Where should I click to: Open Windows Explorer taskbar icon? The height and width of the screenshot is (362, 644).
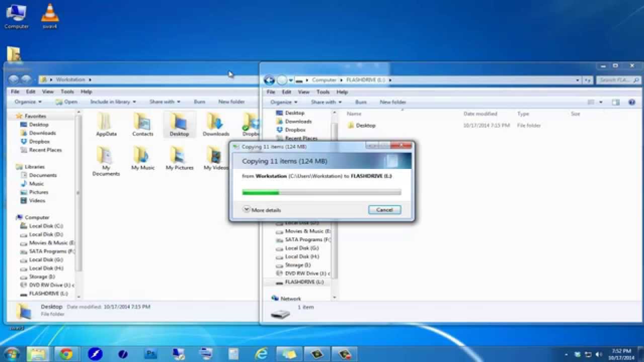pos(38,354)
